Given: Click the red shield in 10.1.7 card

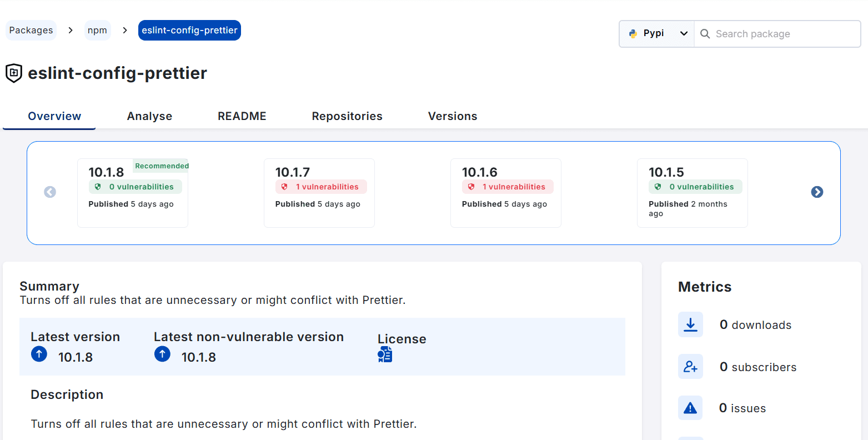Looking at the screenshot, I should [285, 187].
